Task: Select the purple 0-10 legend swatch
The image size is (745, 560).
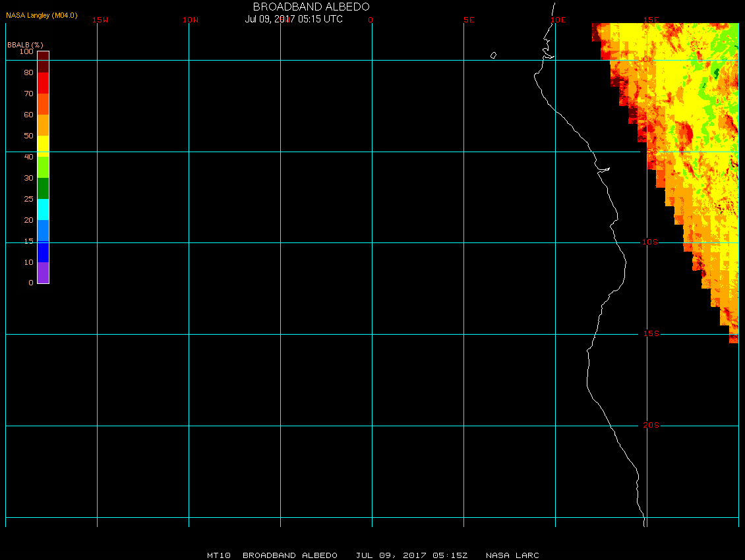Action: pos(44,273)
